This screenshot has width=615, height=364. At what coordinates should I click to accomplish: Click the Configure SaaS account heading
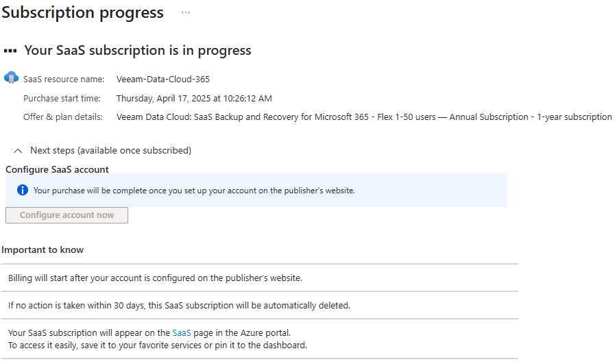[x=57, y=169]
